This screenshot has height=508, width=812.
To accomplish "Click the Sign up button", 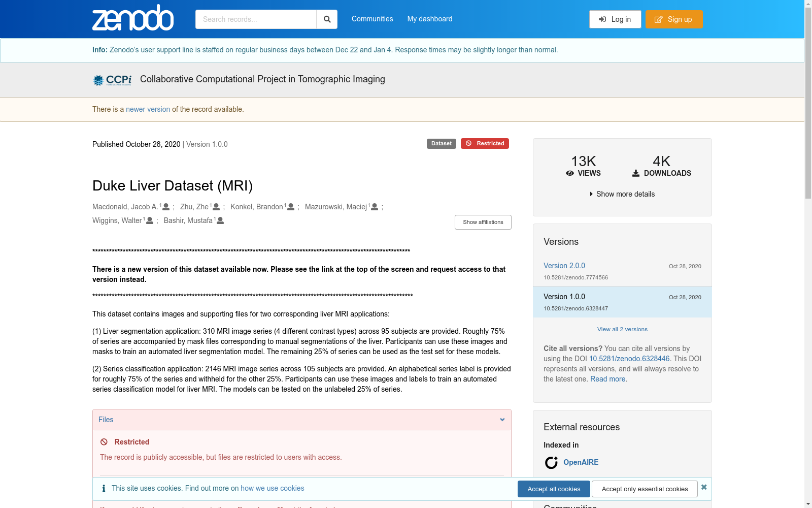I will [x=674, y=19].
